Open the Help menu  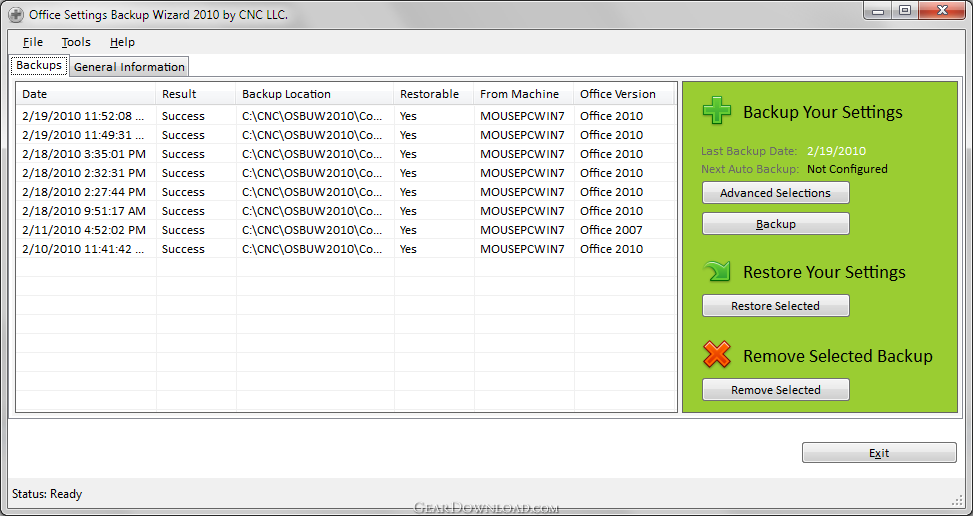[x=122, y=42]
